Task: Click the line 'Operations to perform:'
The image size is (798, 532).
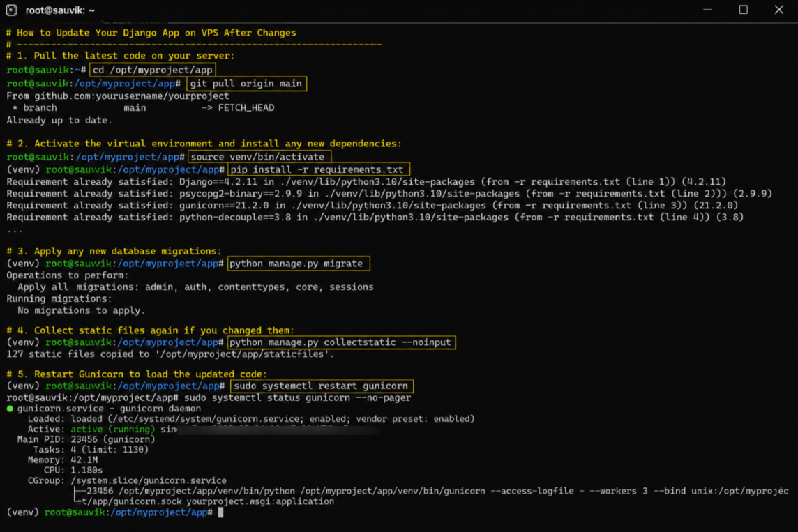Action: [67, 275]
